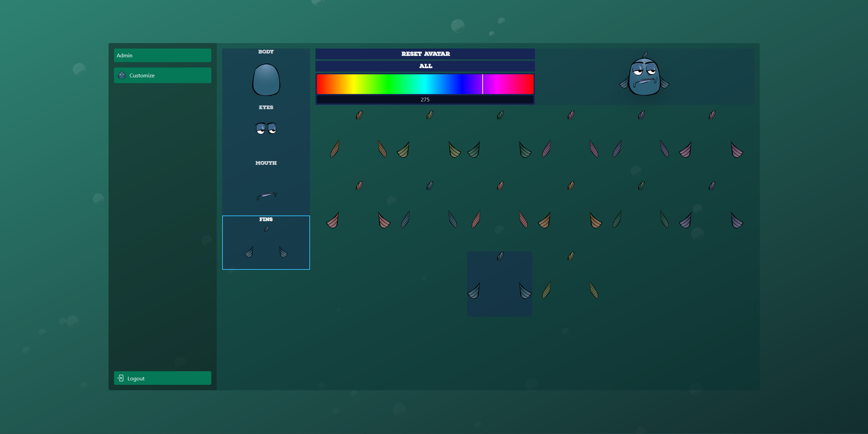Select the highlighted FINS panel

(266, 242)
